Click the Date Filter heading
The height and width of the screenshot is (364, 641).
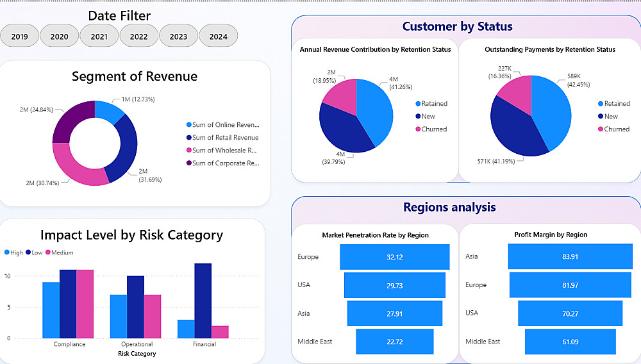click(119, 15)
